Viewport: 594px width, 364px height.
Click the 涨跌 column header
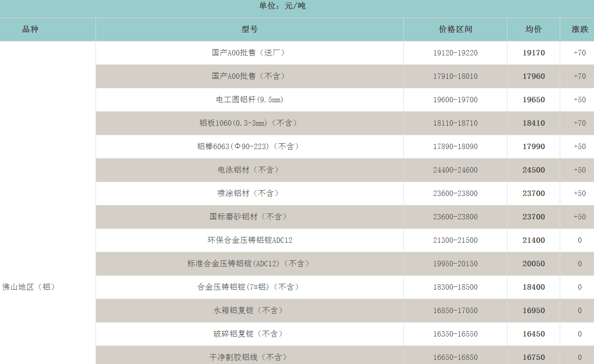click(577, 29)
